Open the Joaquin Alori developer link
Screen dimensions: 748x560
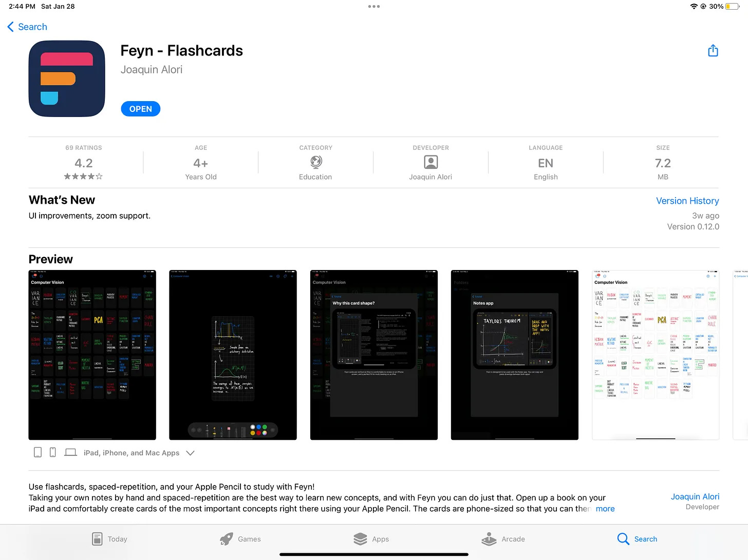click(695, 496)
